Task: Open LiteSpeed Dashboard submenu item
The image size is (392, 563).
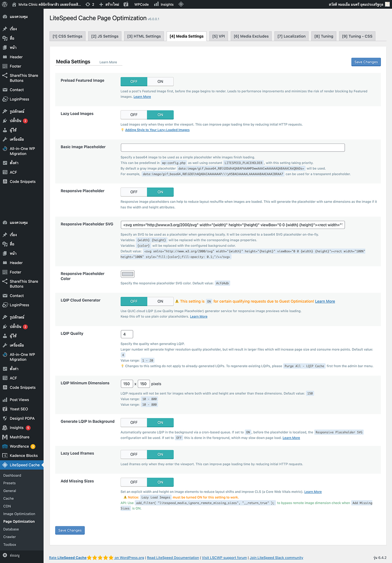Action: (12, 475)
